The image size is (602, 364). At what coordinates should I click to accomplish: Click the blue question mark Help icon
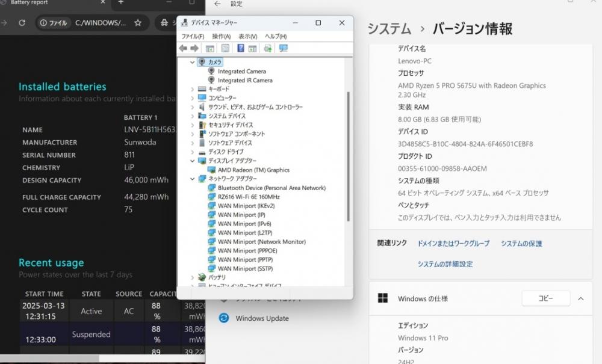[x=240, y=48]
